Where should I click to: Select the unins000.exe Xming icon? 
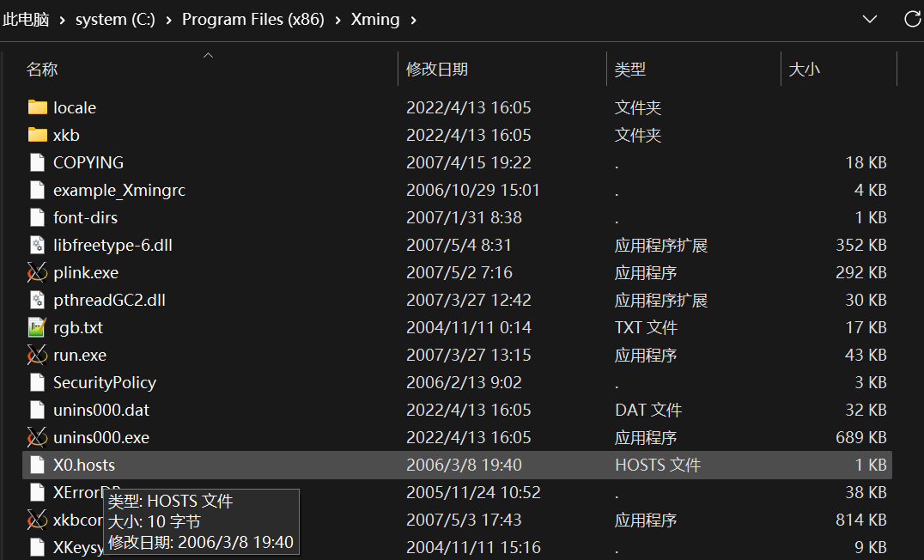37,437
